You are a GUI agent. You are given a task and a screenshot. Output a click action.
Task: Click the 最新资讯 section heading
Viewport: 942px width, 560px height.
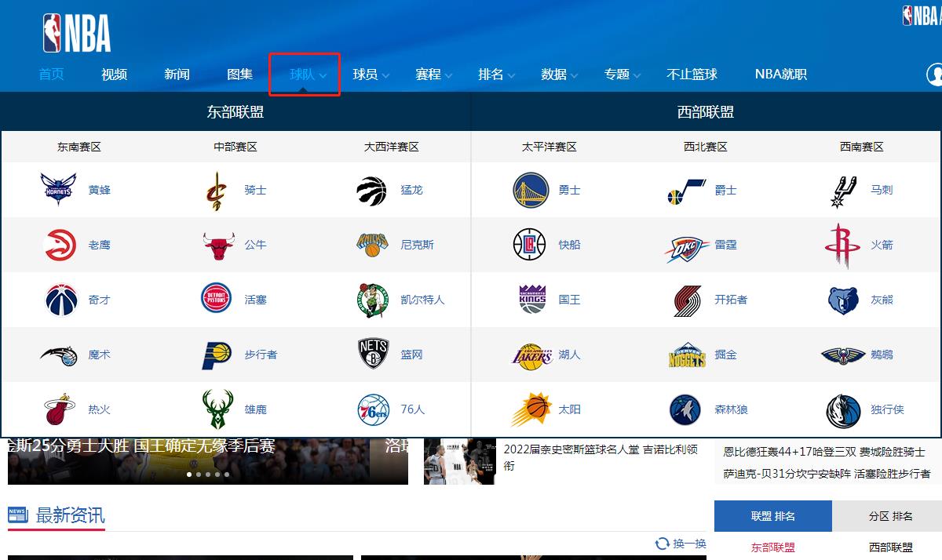point(70,515)
